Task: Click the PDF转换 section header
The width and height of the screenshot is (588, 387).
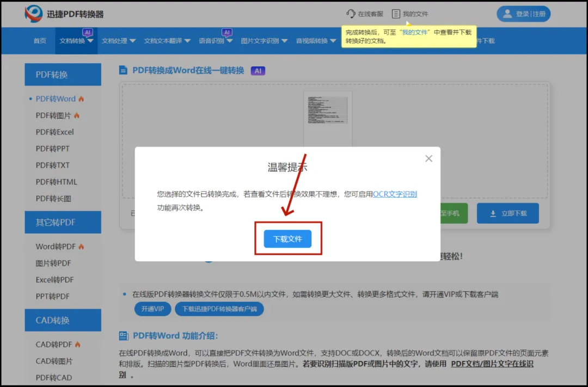Action: tap(63, 75)
